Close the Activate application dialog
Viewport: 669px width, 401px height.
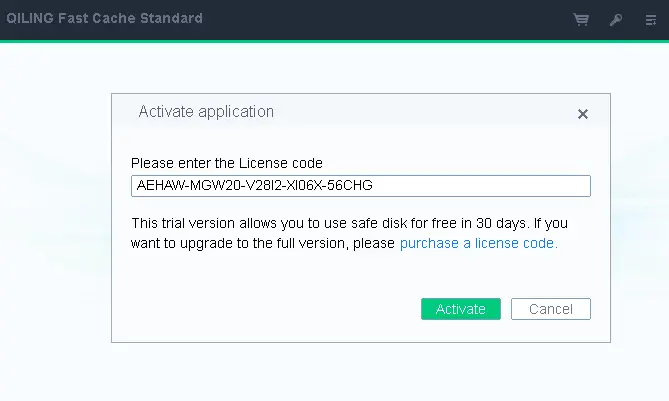coord(583,114)
